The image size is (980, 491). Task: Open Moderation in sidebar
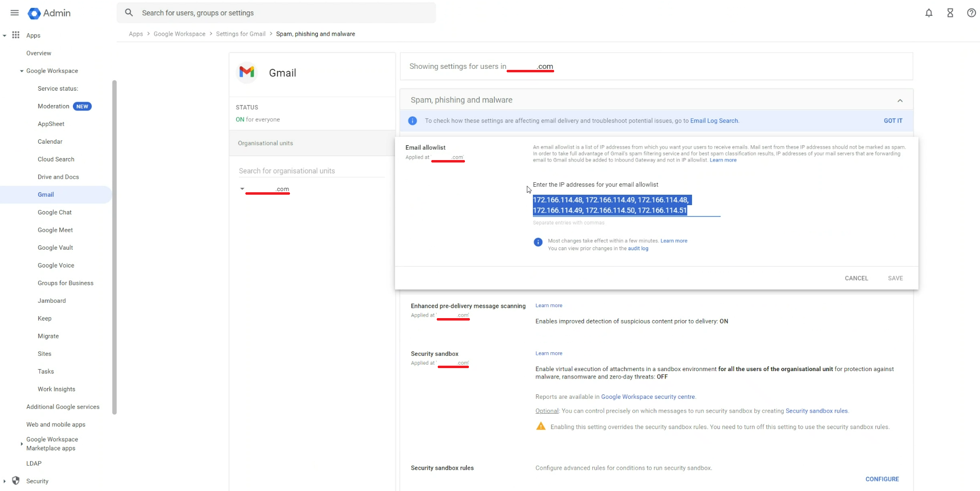(54, 107)
